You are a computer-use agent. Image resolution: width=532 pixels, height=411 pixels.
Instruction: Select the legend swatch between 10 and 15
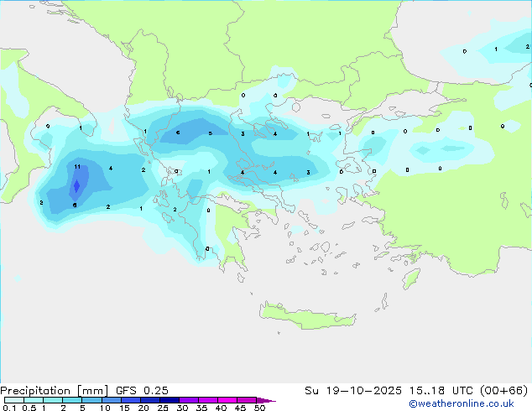tap(112, 400)
